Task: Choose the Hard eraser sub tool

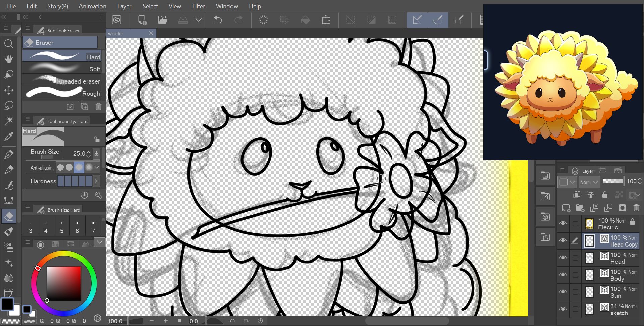Action: tap(62, 56)
